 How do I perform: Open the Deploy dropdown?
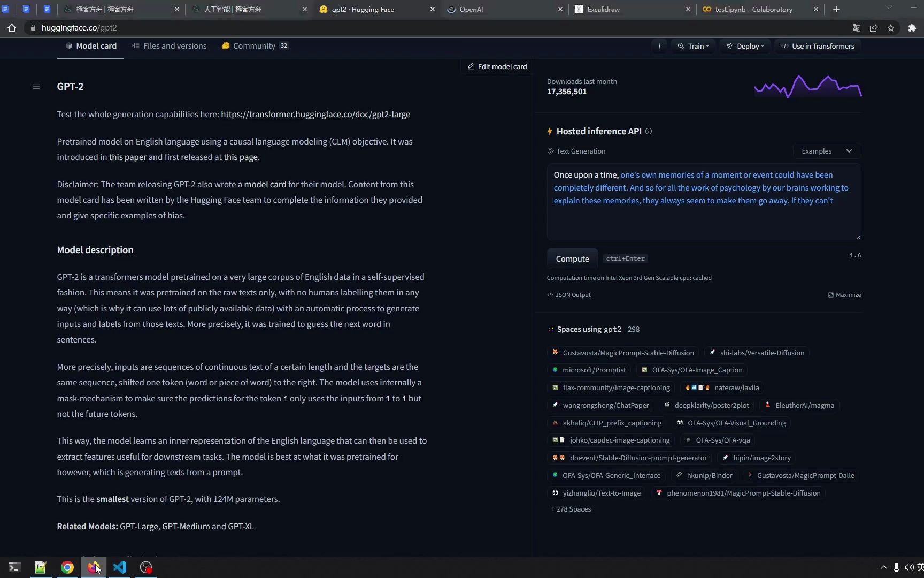click(745, 46)
